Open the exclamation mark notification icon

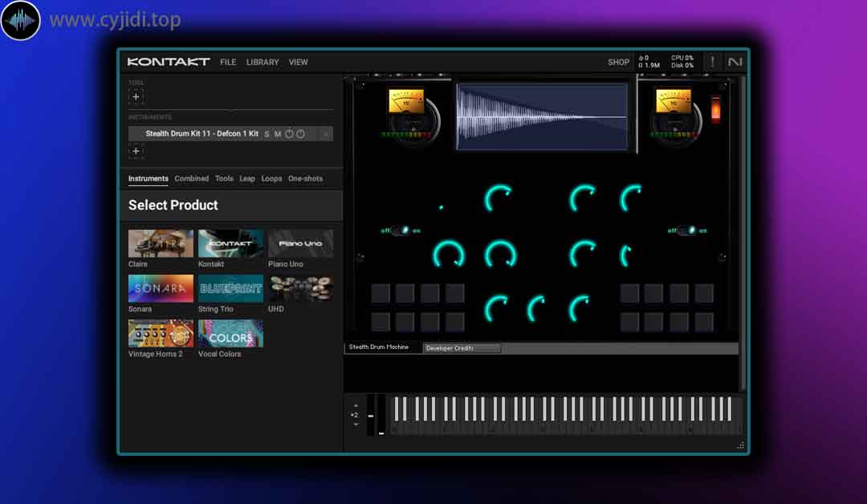712,62
